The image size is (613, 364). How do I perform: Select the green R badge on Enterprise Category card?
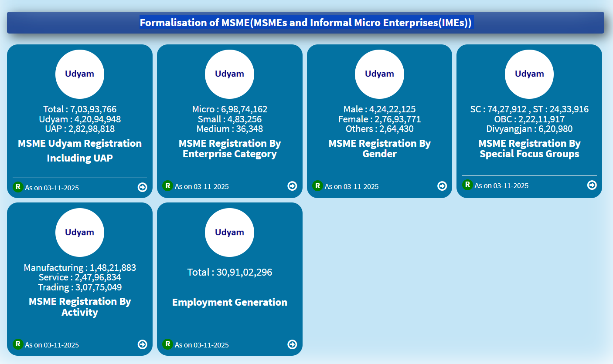(x=168, y=185)
